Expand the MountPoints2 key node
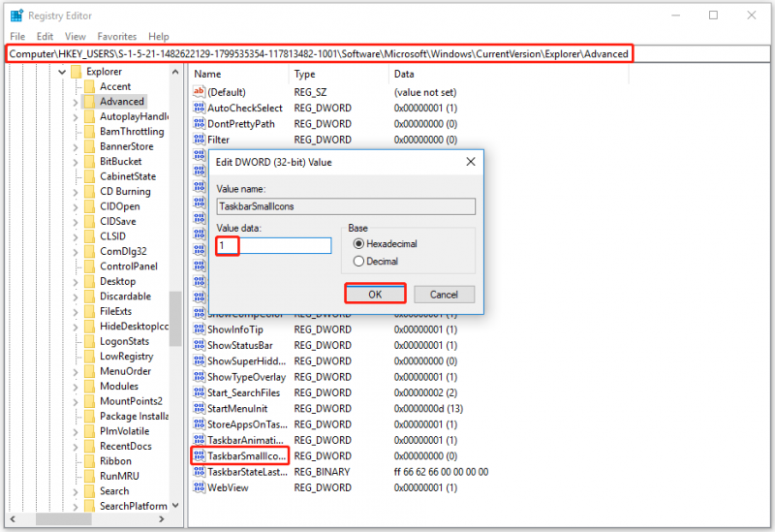775x532 pixels. [76, 402]
